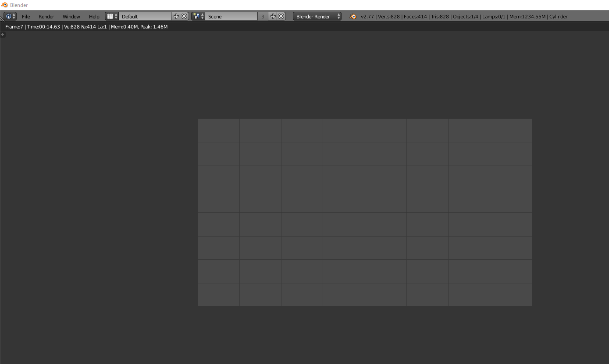Image resolution: width=609 pixels, height=364 pixels.
Task: Open the editor type selector dropdown
Action: pyautogui.click(x=10, y=16)
